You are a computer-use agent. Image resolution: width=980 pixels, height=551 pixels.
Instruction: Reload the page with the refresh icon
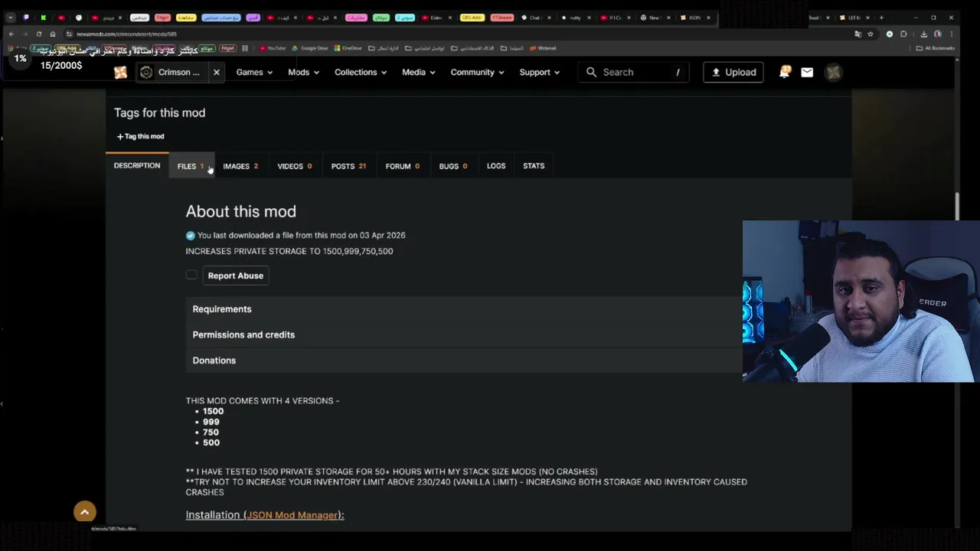point(38,34)
